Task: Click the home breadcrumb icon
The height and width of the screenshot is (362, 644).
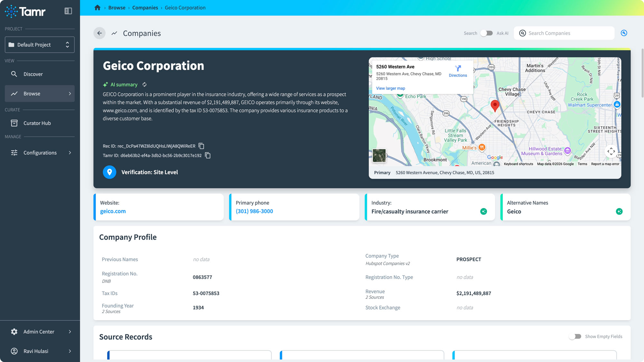Action: 97,8
